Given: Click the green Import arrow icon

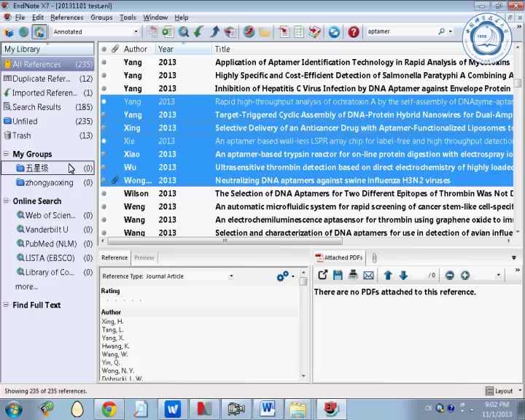Looking at the screenshot, I should tap(198, 32).
